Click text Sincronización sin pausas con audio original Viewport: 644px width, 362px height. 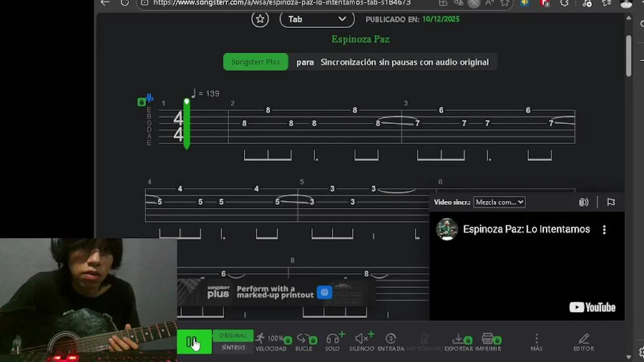point(405,62)
